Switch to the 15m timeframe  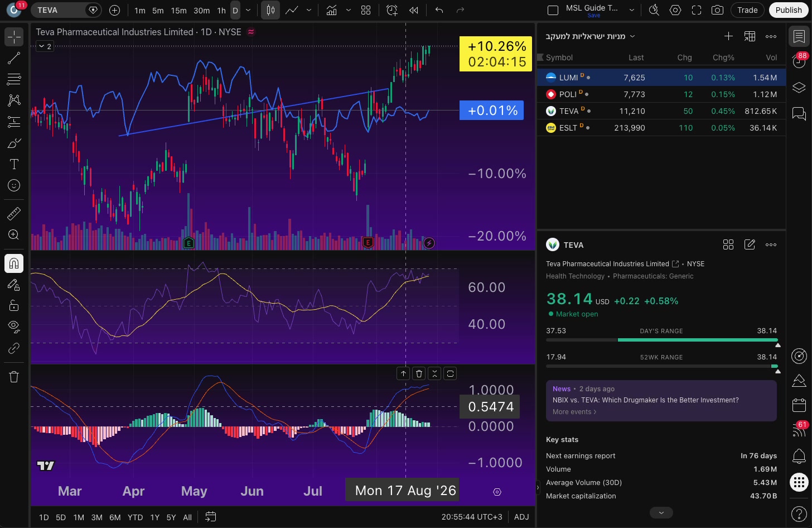(x=178, y=10)
